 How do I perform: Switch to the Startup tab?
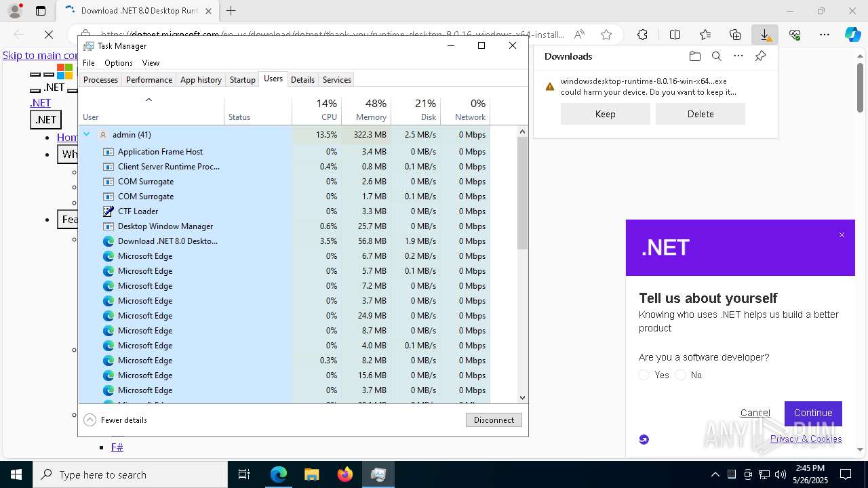[242, 79]
